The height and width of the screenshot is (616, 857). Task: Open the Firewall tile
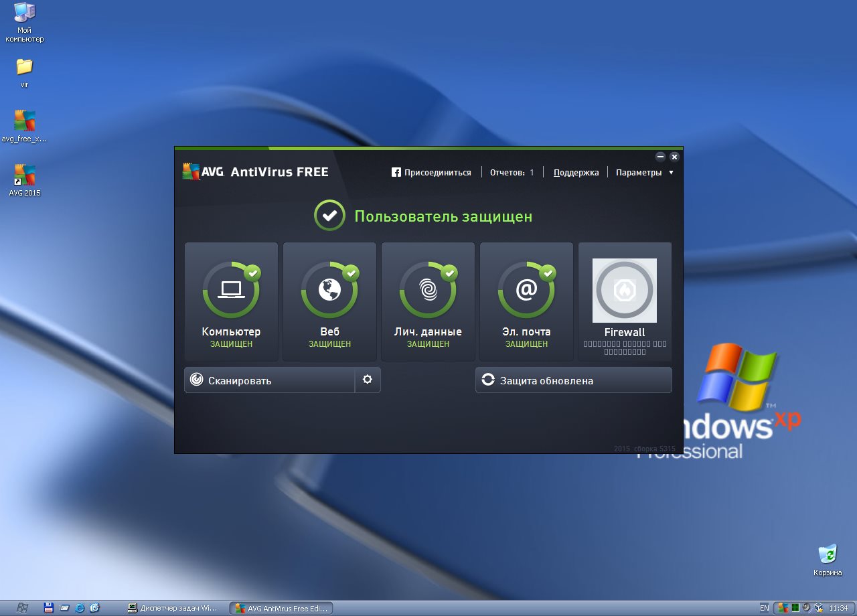pyautogui.click(x=625, y=302)
